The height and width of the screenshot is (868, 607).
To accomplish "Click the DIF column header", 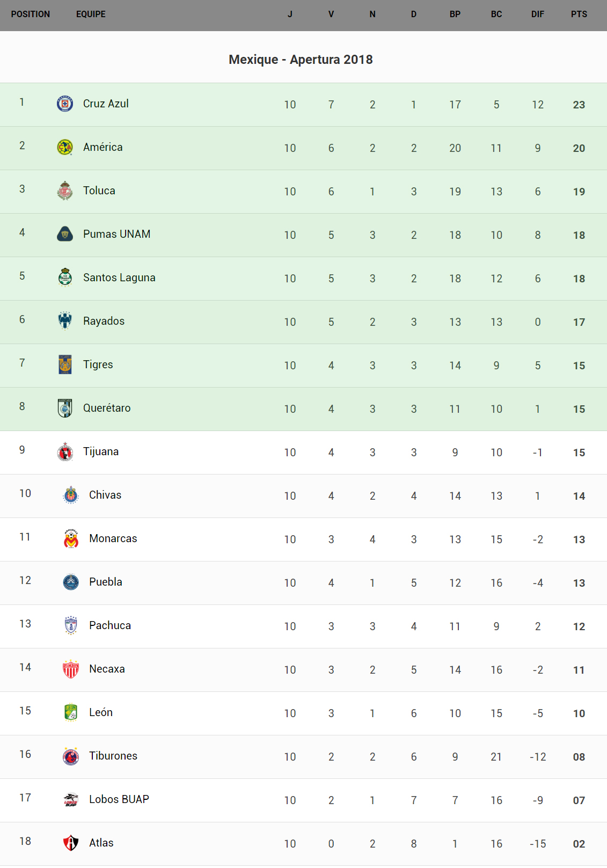I will coord(537,14).
